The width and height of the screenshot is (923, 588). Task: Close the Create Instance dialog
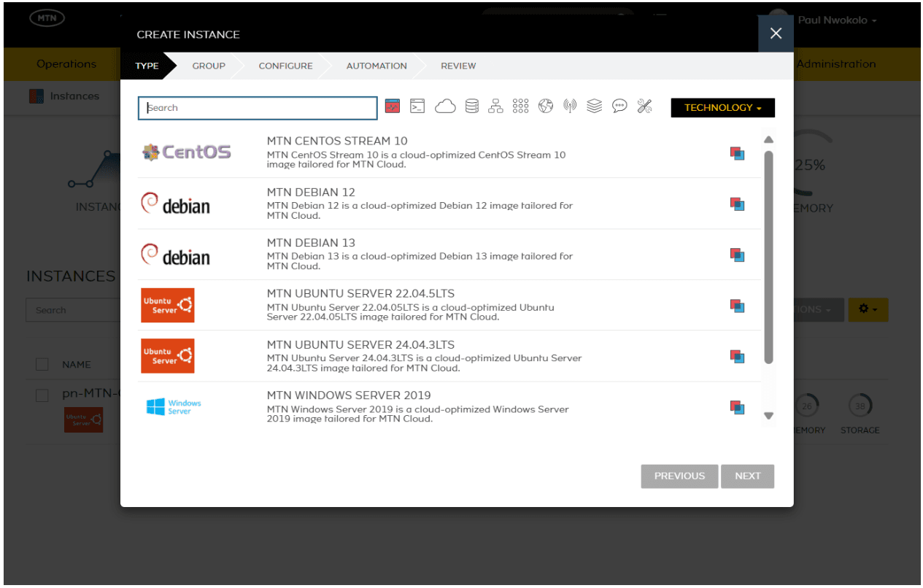tap(776, 34)
